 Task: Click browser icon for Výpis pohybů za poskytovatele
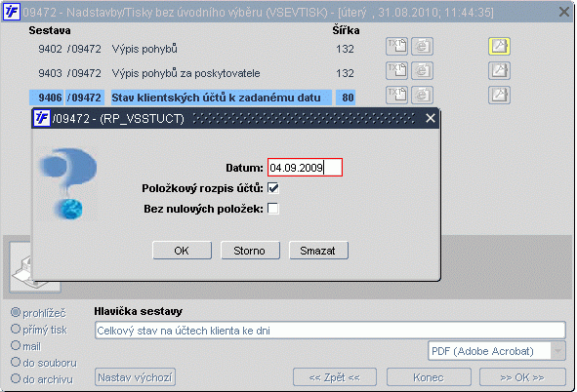tap(422, 70)
